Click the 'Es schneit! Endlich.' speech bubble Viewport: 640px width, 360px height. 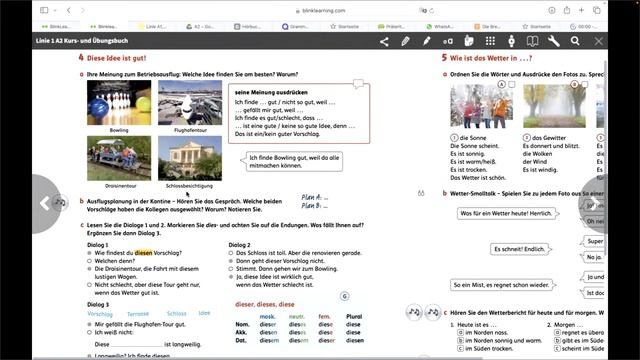520,249
